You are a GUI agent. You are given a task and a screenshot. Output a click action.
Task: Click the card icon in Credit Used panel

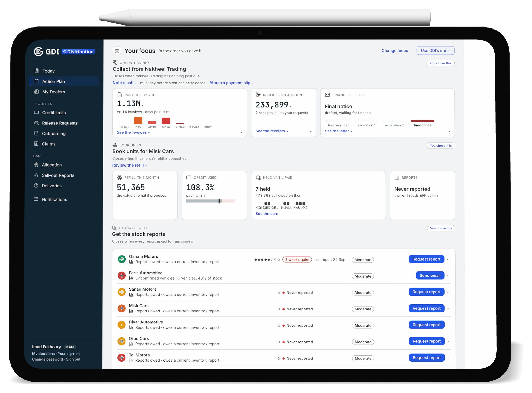point(189,177)
